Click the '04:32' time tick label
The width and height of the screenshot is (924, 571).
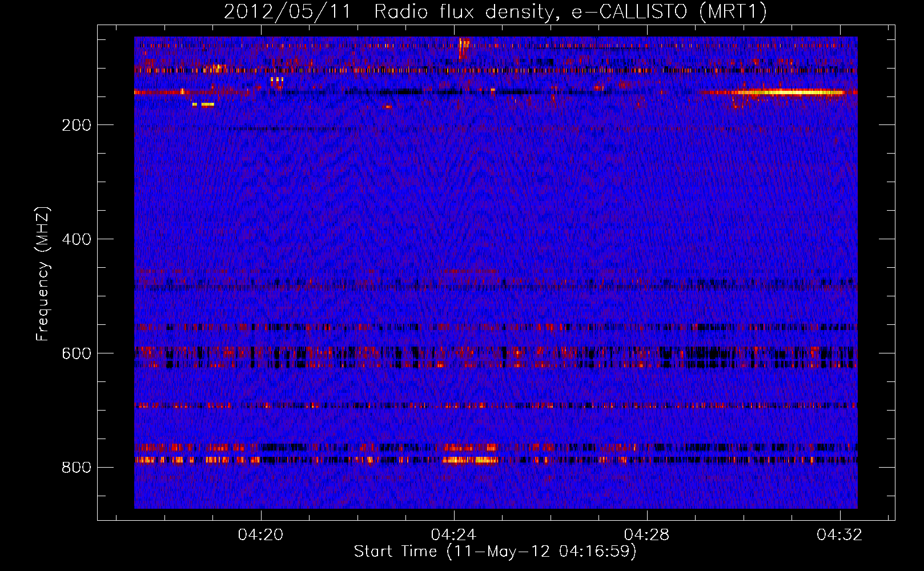[840, 535]
